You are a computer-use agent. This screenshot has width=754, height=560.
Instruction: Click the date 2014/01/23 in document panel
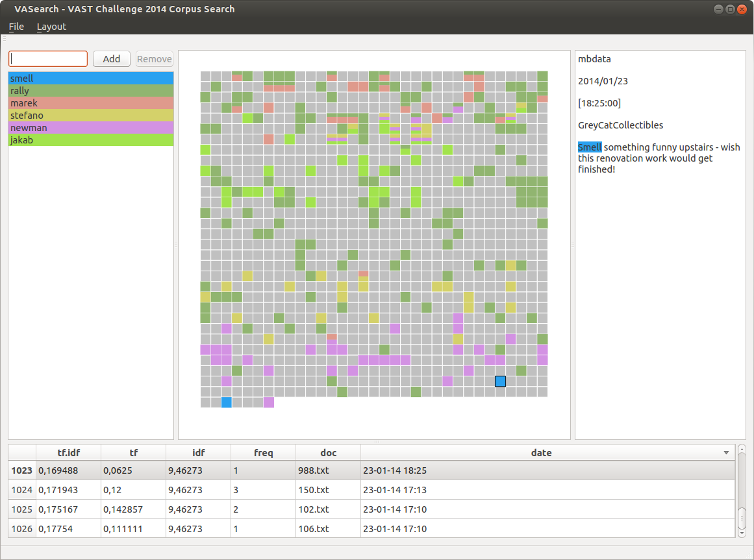[x=603, y=81]
